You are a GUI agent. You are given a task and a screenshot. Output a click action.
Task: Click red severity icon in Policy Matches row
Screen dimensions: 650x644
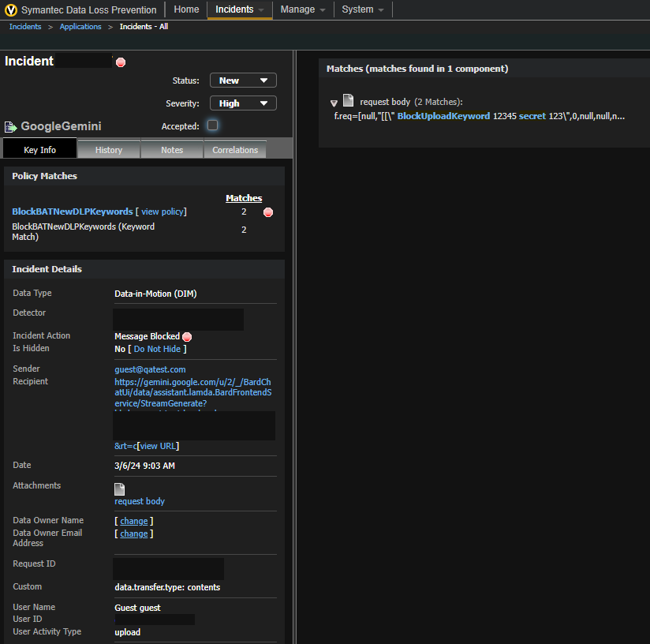point(268,212)
